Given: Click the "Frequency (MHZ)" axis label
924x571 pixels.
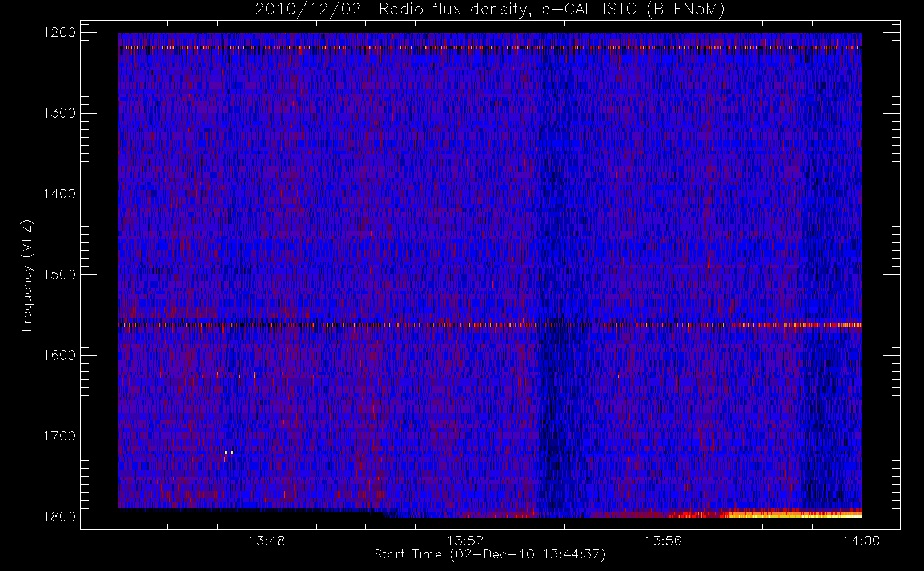Looking at the screenshot, I should [x=27, y=275].
